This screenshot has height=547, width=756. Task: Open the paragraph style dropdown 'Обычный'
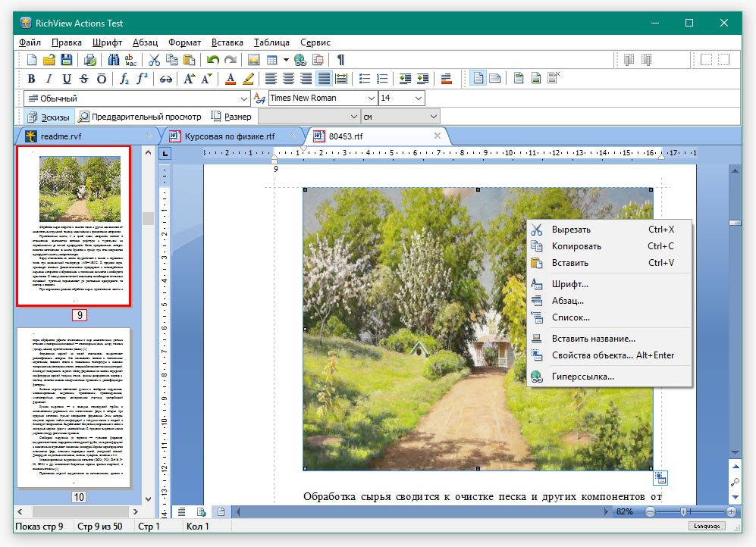243,98
